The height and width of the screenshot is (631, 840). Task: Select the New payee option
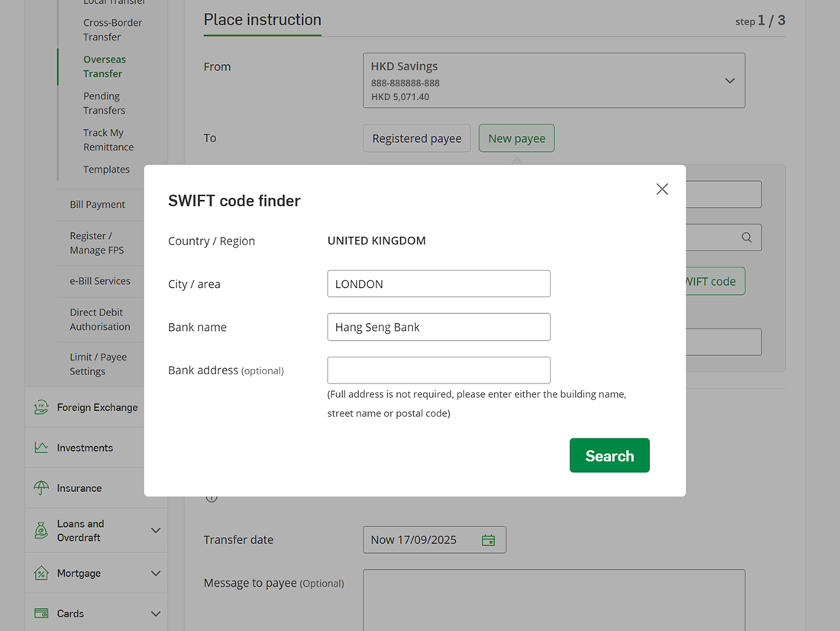tap(516, 138)
